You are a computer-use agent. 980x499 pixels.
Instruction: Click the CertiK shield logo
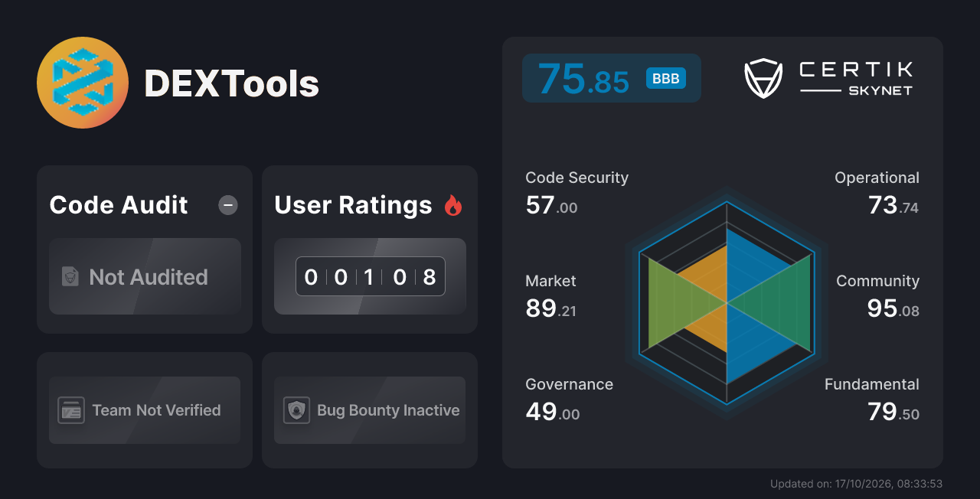tap(763, 79)
